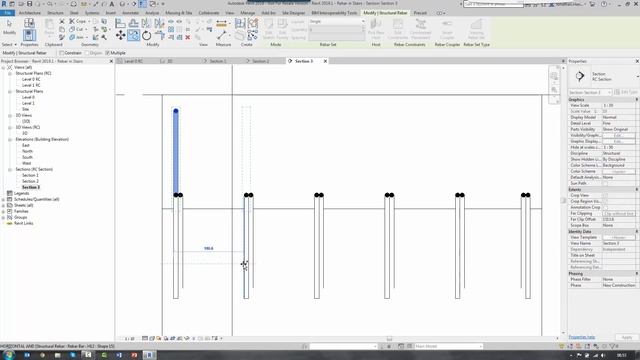Click the View Template None button
640x360 pixels.
619,238
